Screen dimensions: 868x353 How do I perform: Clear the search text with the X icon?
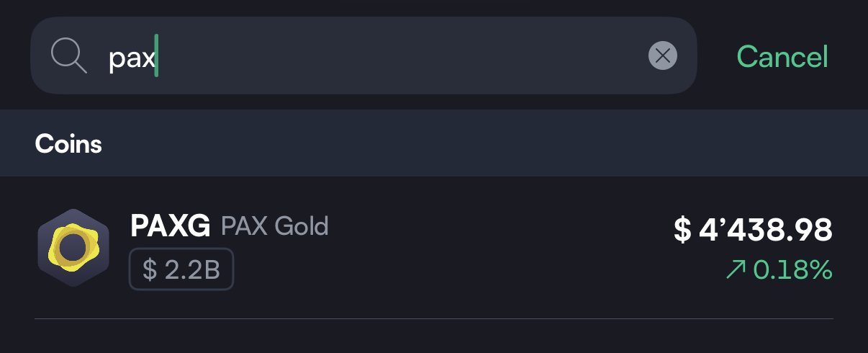[x=662, y=55]
